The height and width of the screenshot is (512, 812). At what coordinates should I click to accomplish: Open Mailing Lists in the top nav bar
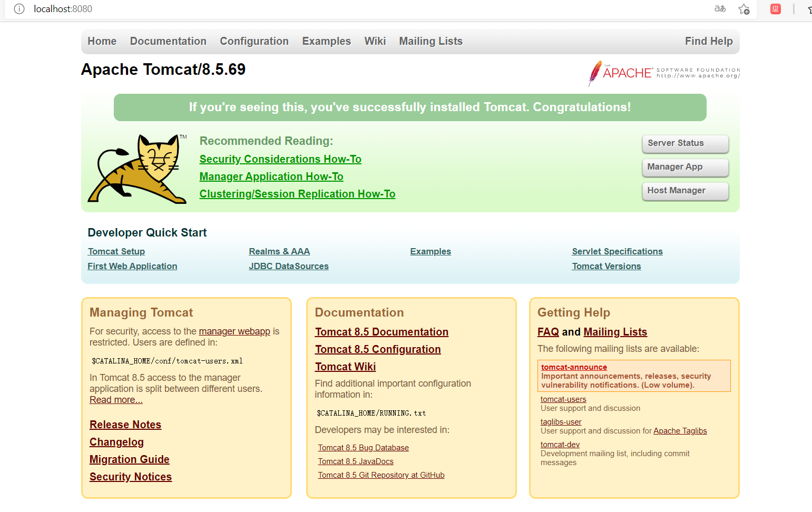coord(431,41)
